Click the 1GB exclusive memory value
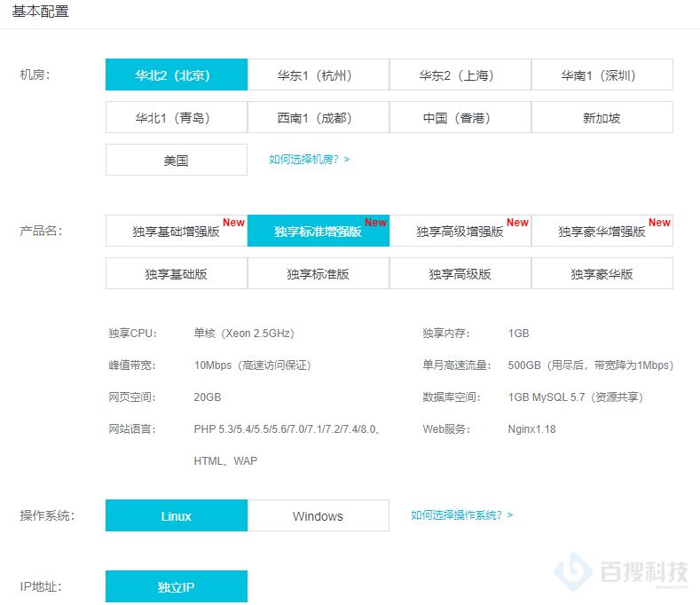The width and height of the screenshot is (700, 605). 518,334
